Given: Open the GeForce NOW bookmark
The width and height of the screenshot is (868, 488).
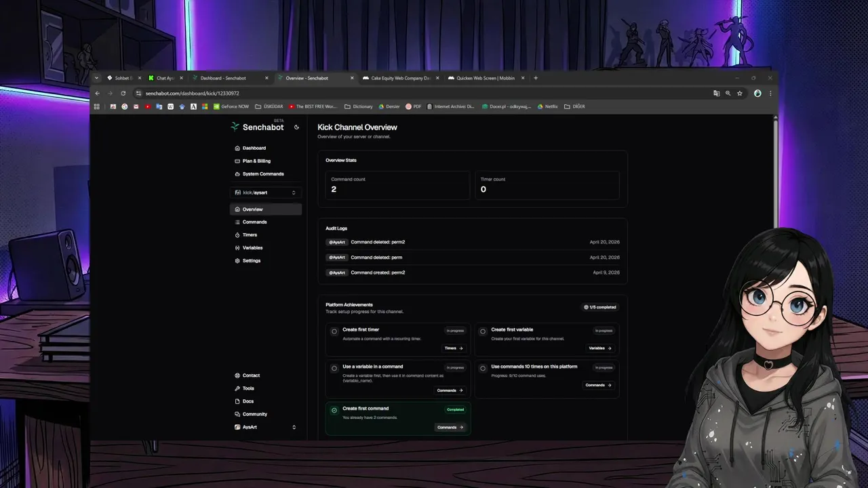Looking at the screenshot, I should coord(231,106).
